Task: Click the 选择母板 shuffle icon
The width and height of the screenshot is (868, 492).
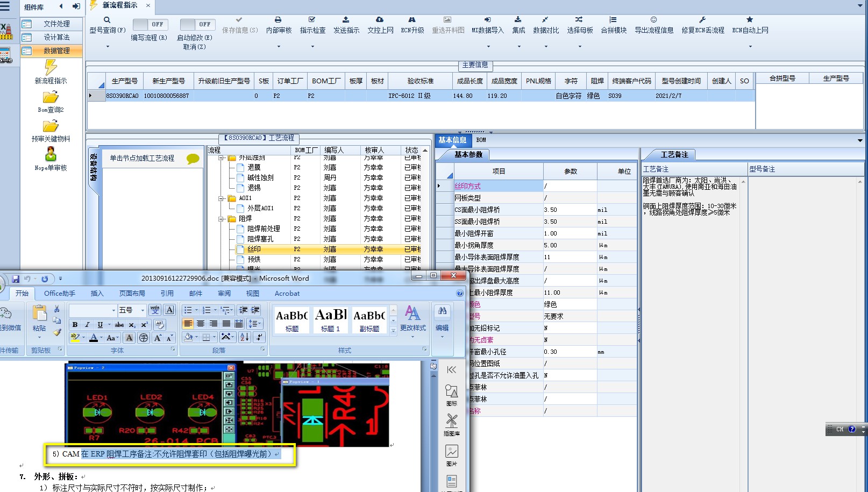Action: (579, 19)
